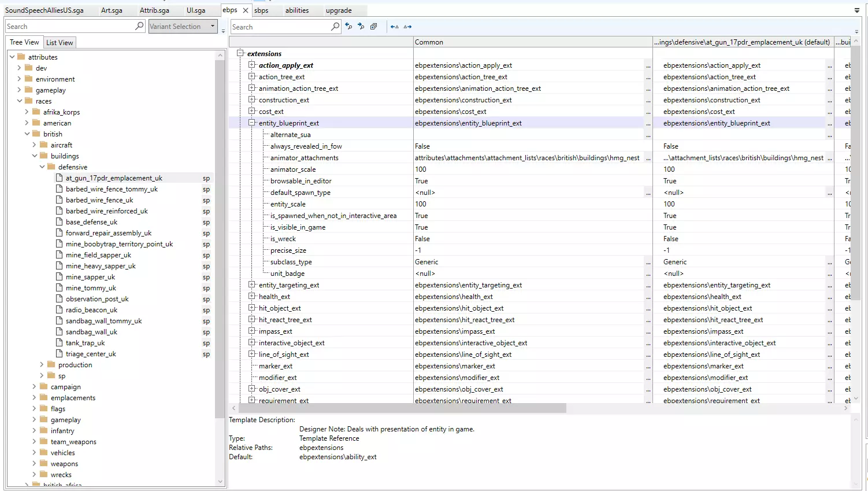Image resolution: width=868 pixels, height=491 pixels.
Task: Expand the health_ext extension node
Action: [x=252, y=296]
